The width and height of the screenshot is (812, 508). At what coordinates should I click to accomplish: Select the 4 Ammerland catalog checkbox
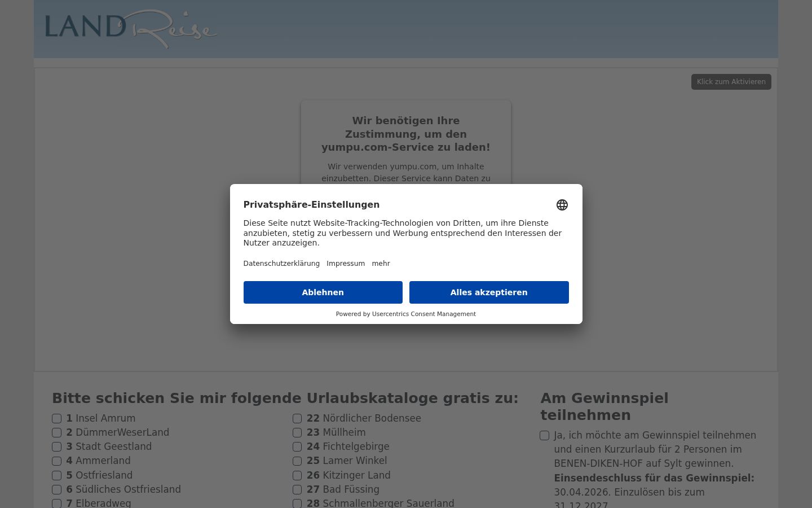[57, 461]
